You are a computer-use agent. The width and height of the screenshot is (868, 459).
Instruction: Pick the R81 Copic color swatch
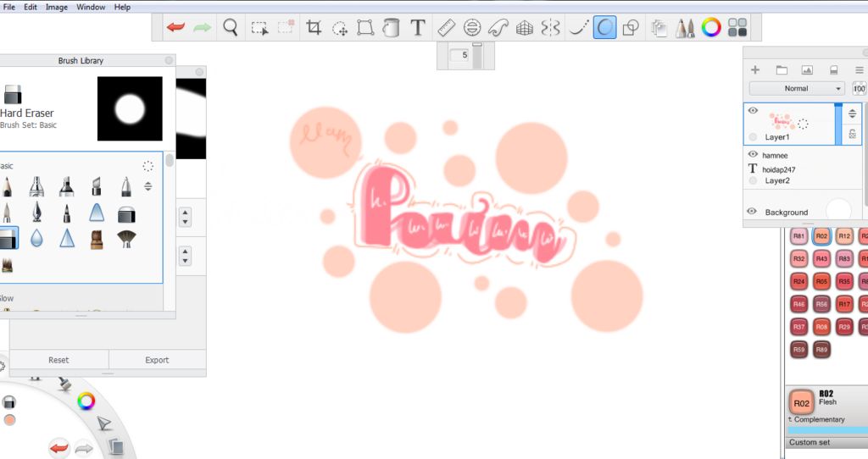pos(798,235)
